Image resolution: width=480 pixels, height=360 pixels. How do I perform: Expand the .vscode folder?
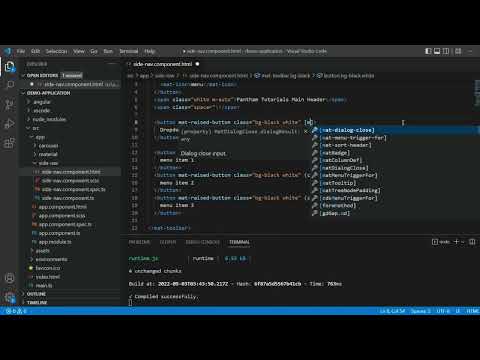[42, 110]
